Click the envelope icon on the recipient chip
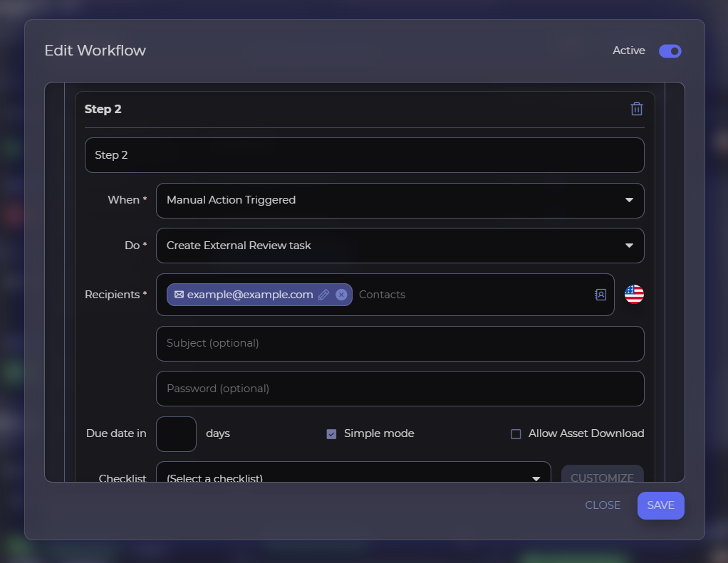This screenshot has width=728, height=563. 179,295
